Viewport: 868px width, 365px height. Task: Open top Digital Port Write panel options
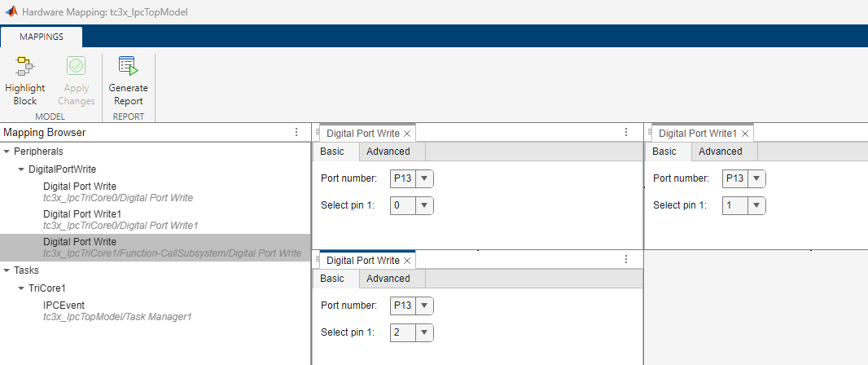point(626,132)
